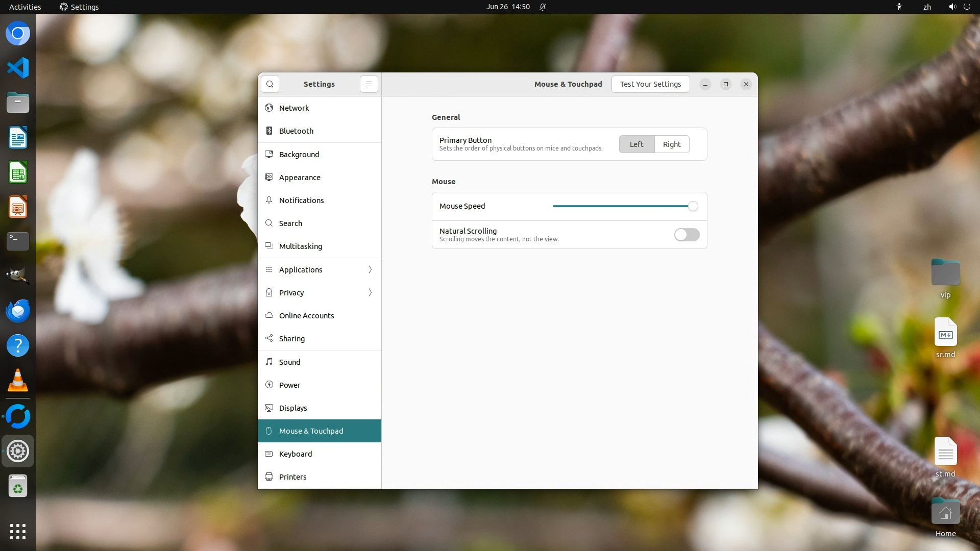Open the clock and calendar menu
Screen dimensions: 980x551
508,7
